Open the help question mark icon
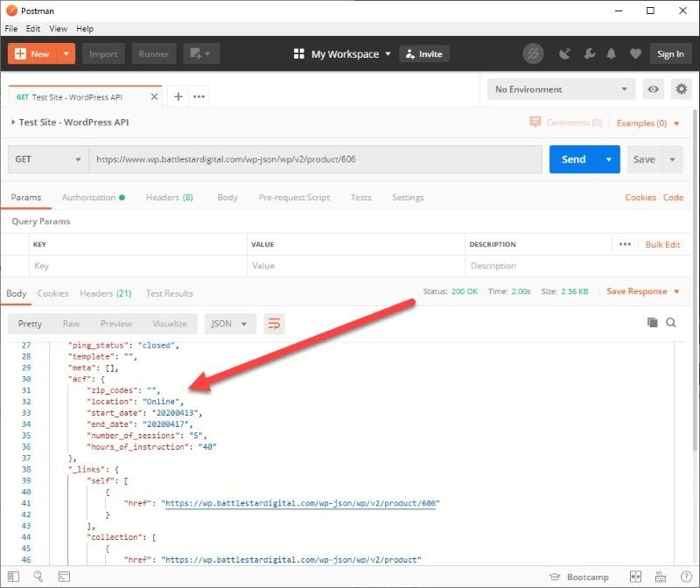This screenshot has height=588, width=700. tap(686, 577)
